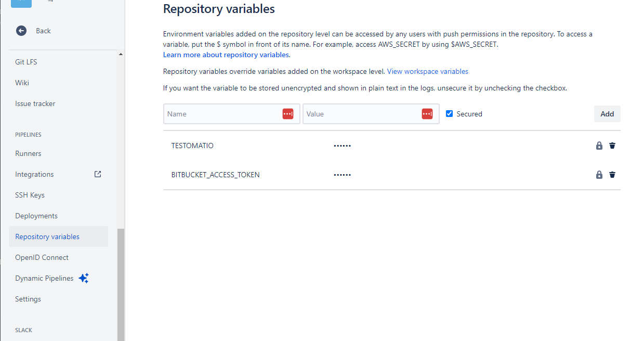Click the Back arrow icon

coord(21,31)
